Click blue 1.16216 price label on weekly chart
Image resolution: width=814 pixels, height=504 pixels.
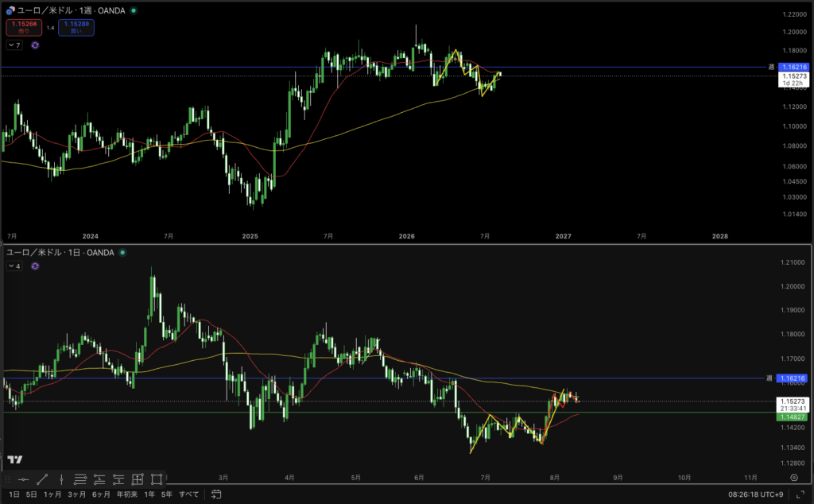(x=794, y=67)
